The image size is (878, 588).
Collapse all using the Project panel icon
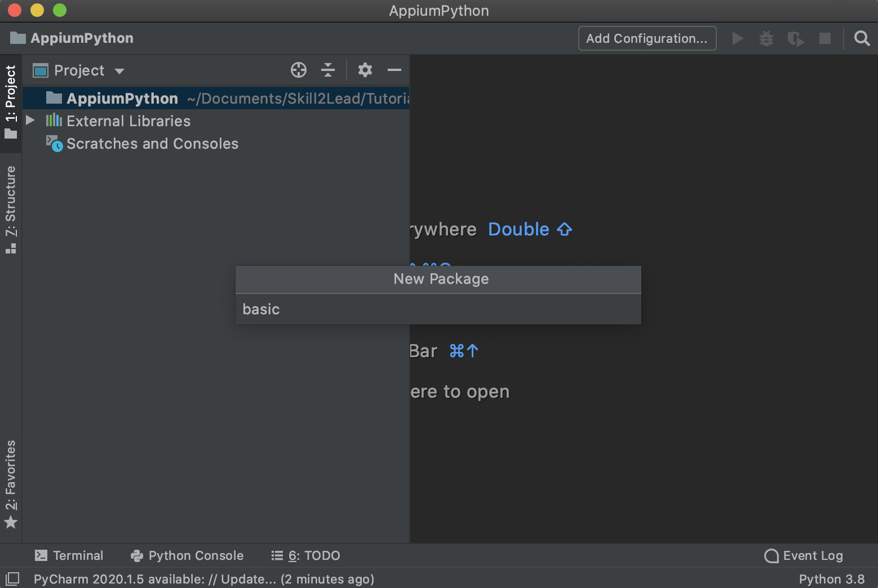pos(328,70)
